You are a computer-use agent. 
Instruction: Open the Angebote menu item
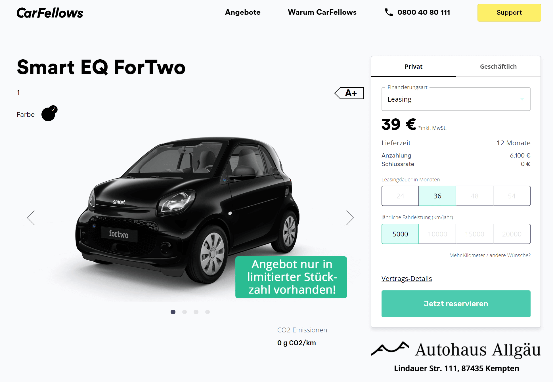pyautogui.click(x=243, y=12)
